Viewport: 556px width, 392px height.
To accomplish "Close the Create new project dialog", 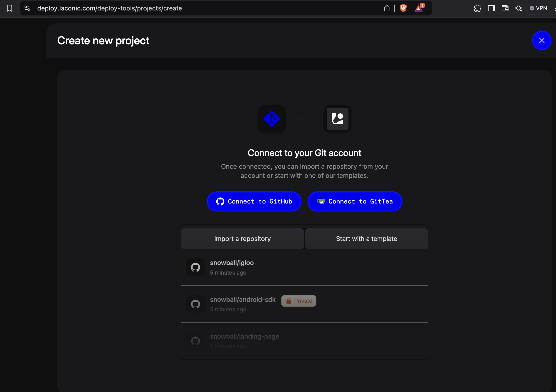I will tap(542, 40).
